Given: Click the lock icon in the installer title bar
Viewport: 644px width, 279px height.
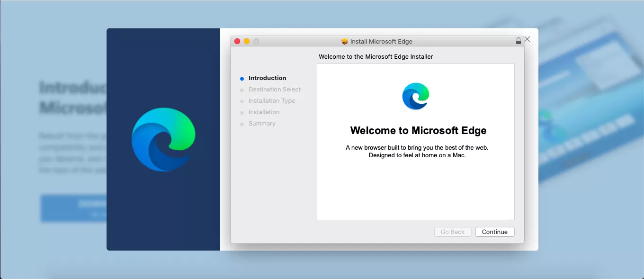Looking at the screenshot, I should 519,41.
